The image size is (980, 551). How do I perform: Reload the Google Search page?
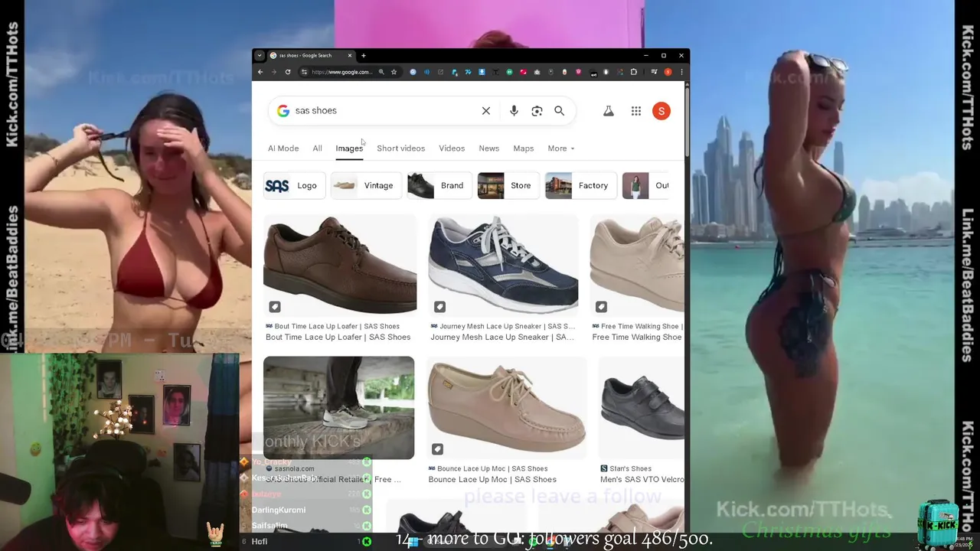[288, 72]
